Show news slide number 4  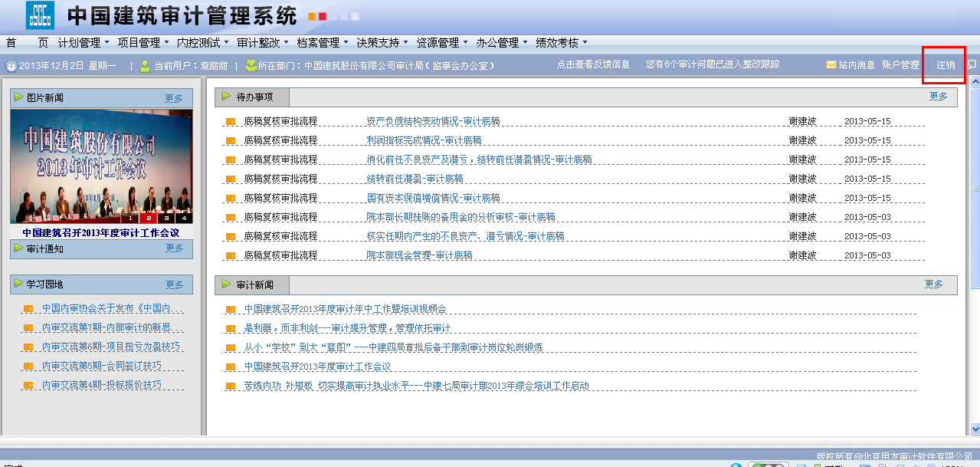point(183,219)
